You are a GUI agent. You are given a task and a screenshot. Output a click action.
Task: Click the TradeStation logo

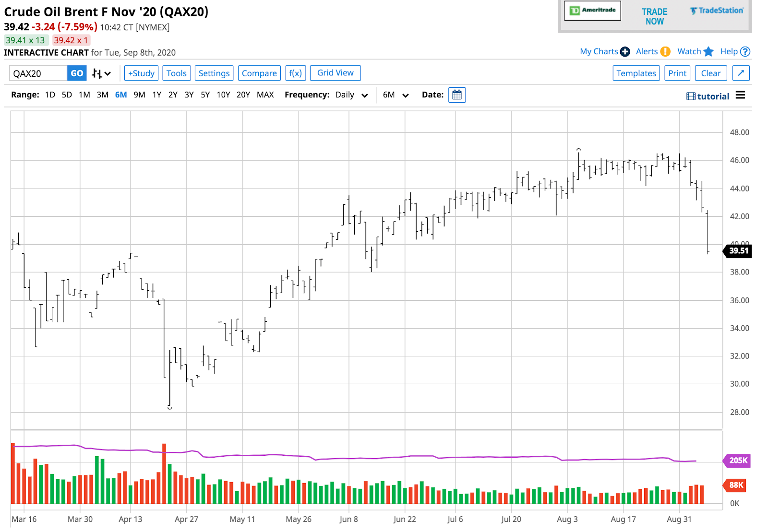(717, 11)
